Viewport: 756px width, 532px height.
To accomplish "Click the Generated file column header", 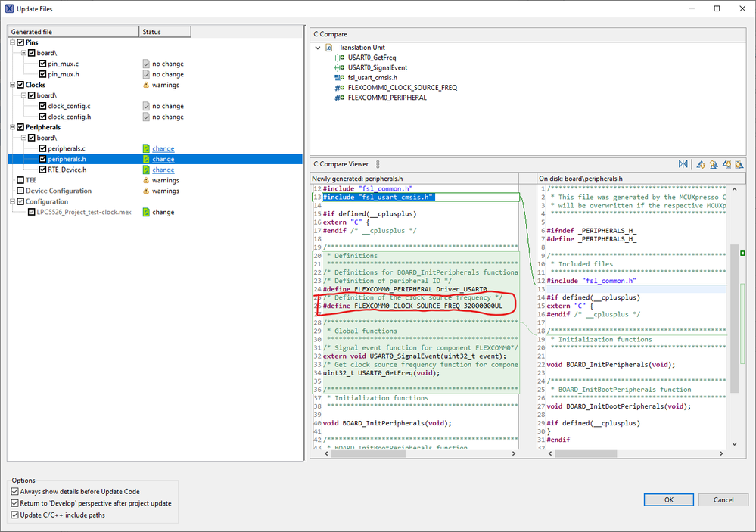I will coord(73,32).
